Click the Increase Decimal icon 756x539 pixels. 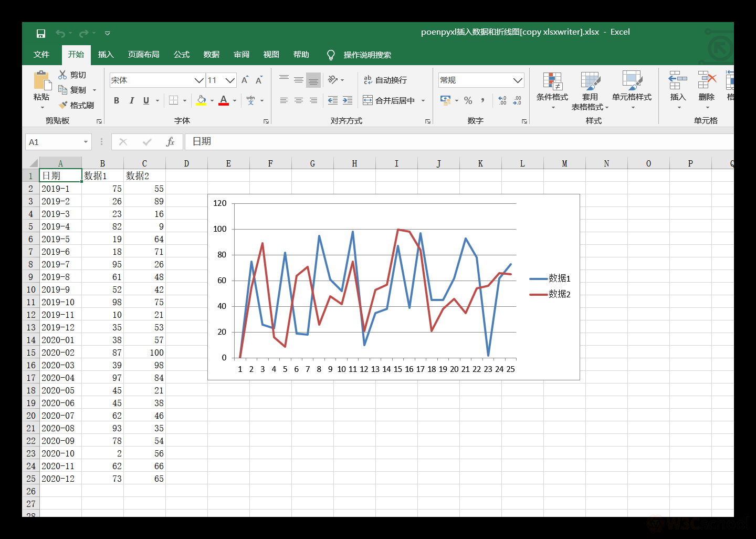pos(502,100)
